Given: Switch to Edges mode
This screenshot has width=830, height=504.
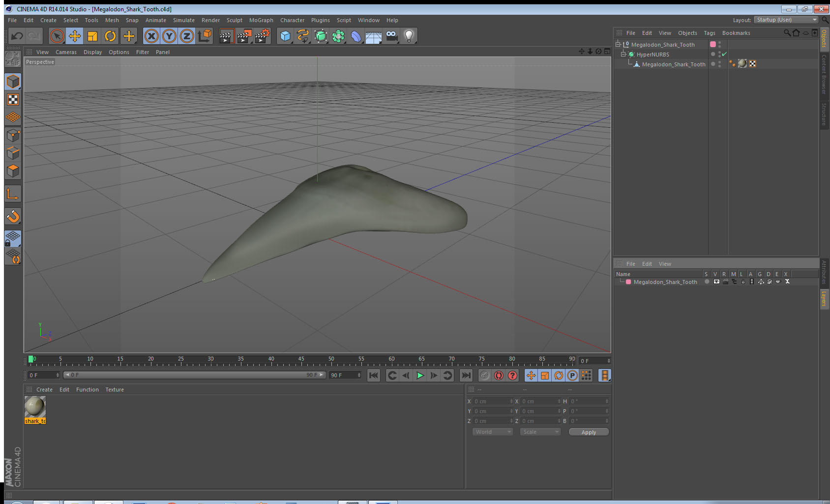Looking at the screenshot, I should tap(13, 153).
